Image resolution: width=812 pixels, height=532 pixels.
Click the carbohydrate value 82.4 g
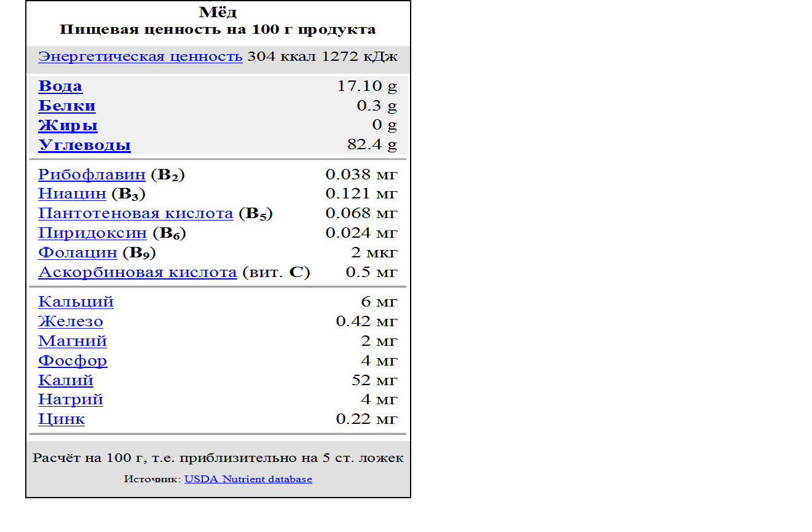(372, 145)
